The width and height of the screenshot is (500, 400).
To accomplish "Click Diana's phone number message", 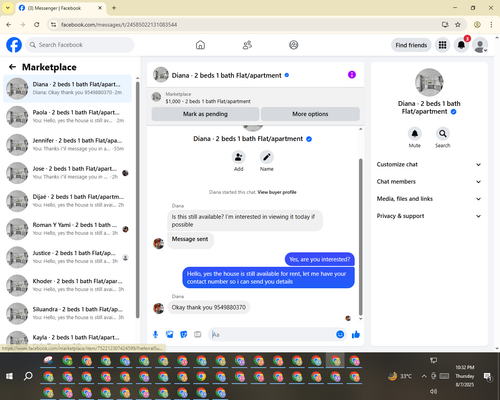I will coord(209,307).
